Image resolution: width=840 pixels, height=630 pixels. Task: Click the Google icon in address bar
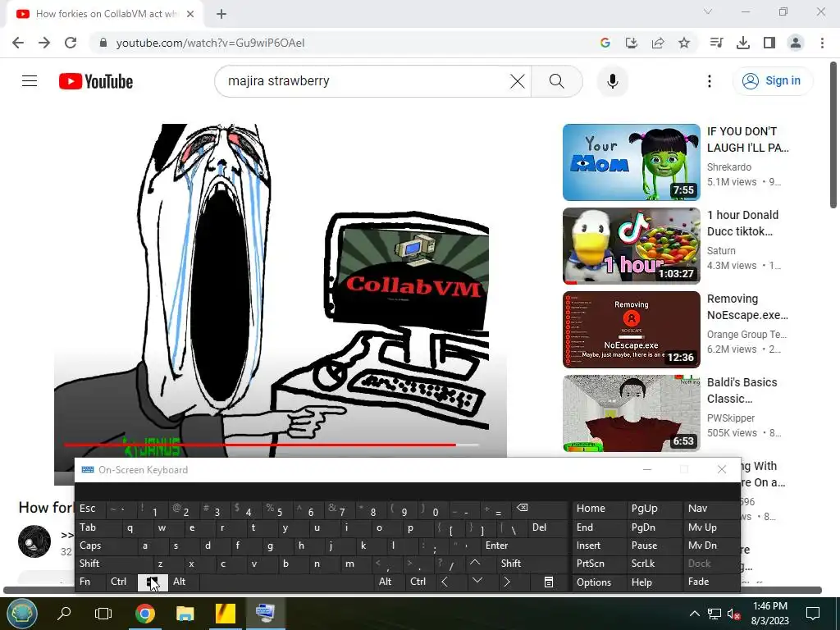tap(605, 43)
